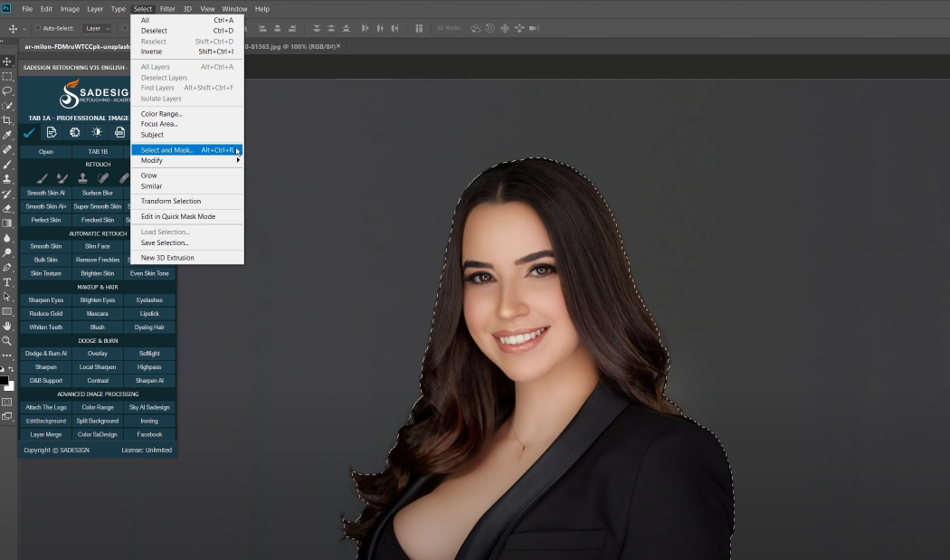The width and height of the screenshot is (950, 560).
Task: Click the Whiten Teeth button
Action: pyautogui.click(x=45, y=327)
